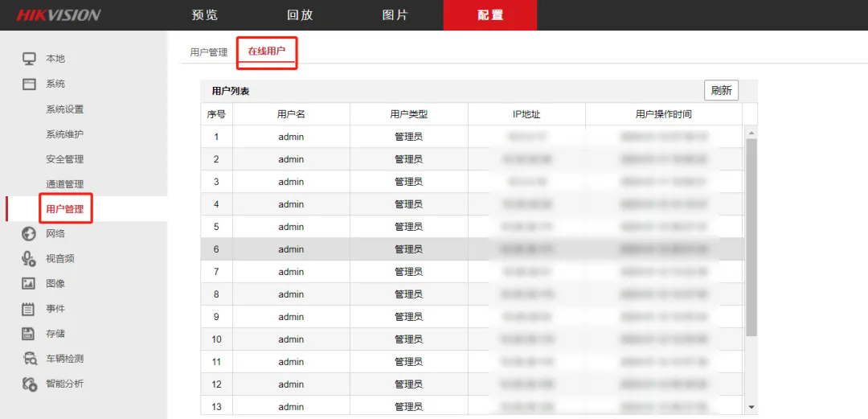The image size is (868, 419).
Task: Click the monitor icon beside 本地
Action: pos(29,59)
